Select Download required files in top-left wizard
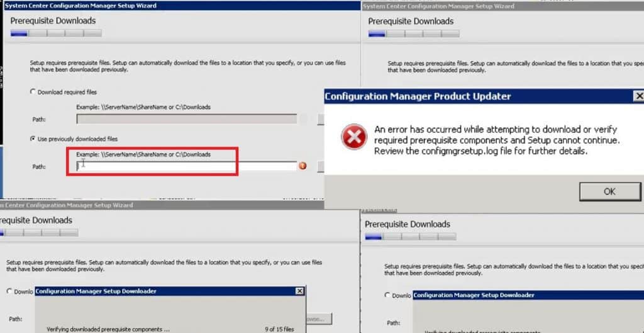644x333 pixels. pyautogui.click(x=33, y=92)
